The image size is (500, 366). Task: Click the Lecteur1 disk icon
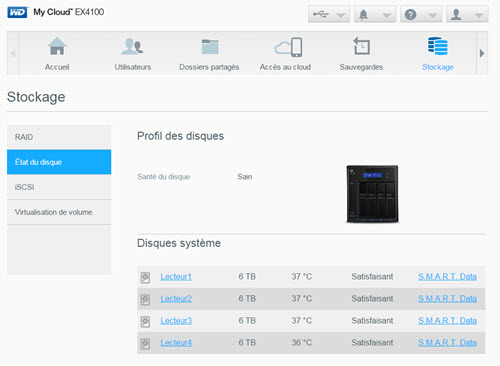point(145,277)
